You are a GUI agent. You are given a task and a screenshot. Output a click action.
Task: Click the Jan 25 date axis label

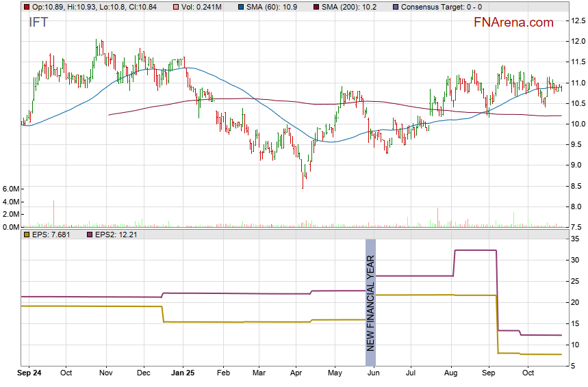[x=183, y=373]
